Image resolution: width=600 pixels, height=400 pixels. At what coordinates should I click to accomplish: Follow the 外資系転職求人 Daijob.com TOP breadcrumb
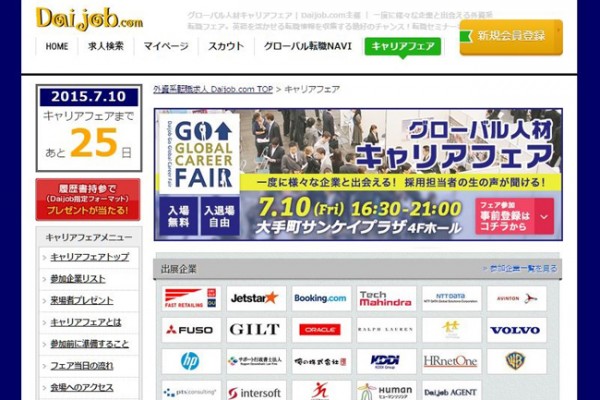(213, 89)
